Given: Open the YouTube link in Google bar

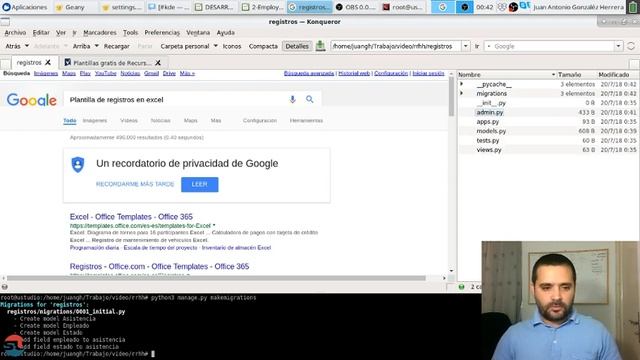Looking at the screenshot, I should pos(106,73).
